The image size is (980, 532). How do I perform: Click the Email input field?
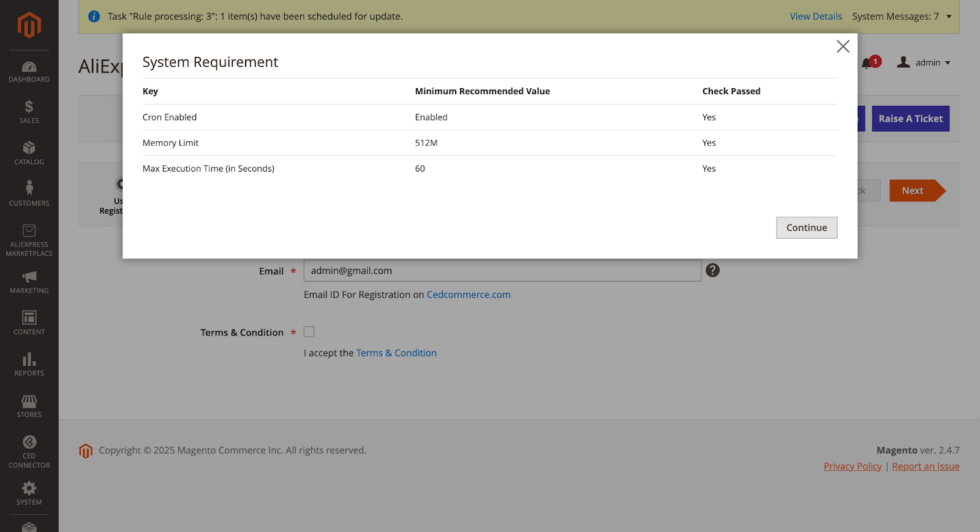(x=502, y=271)
